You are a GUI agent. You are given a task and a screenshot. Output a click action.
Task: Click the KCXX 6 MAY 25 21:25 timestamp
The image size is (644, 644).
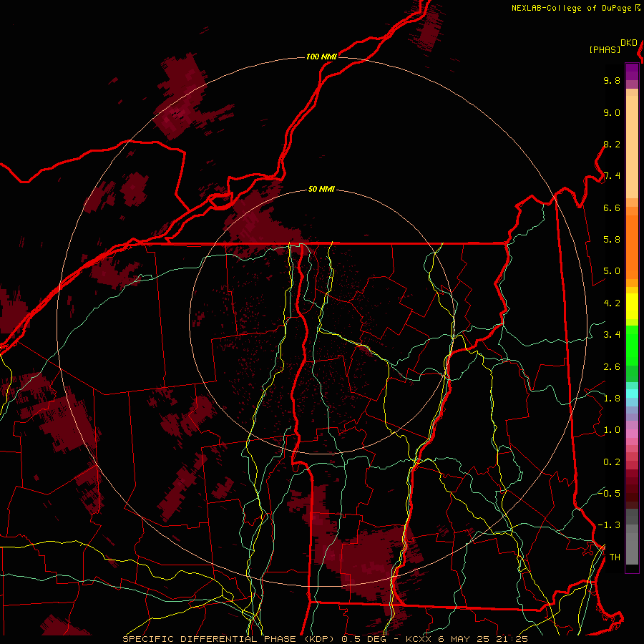[x=467, y=639]
